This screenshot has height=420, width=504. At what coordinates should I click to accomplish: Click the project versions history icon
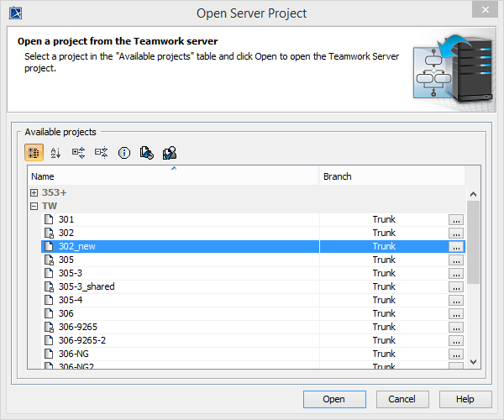[x=147, y=153]
